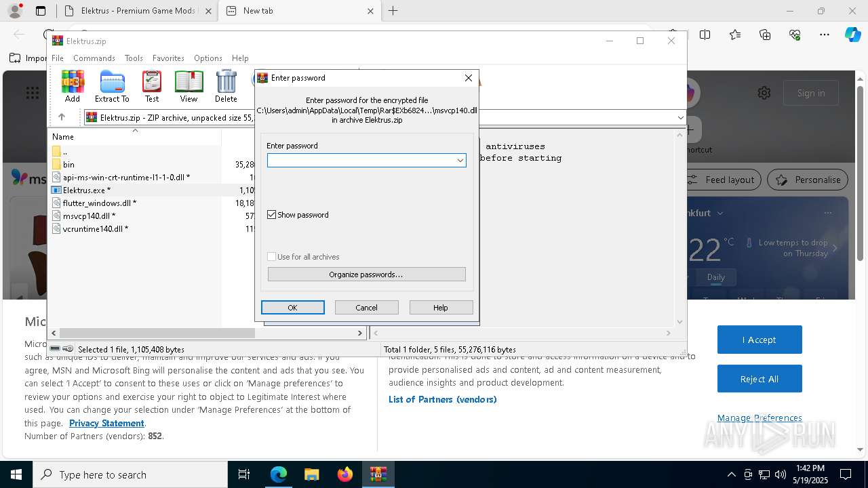
Task: Close the New tab browser tab
Action: click(371, 11)
